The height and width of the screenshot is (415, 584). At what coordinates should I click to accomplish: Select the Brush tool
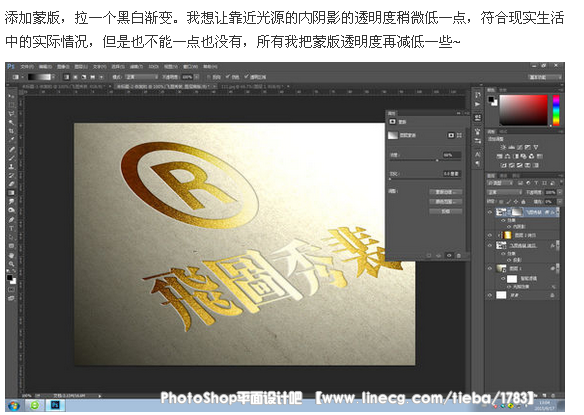click(x=11, y=158)
